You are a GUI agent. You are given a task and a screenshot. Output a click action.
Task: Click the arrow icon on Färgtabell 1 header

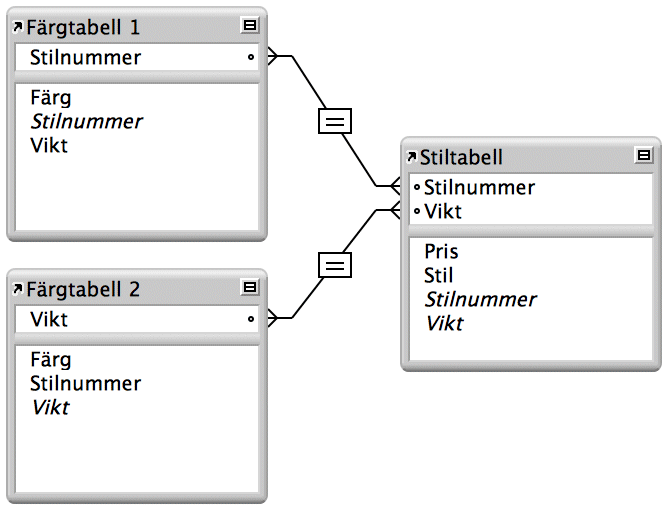point(19,27)
